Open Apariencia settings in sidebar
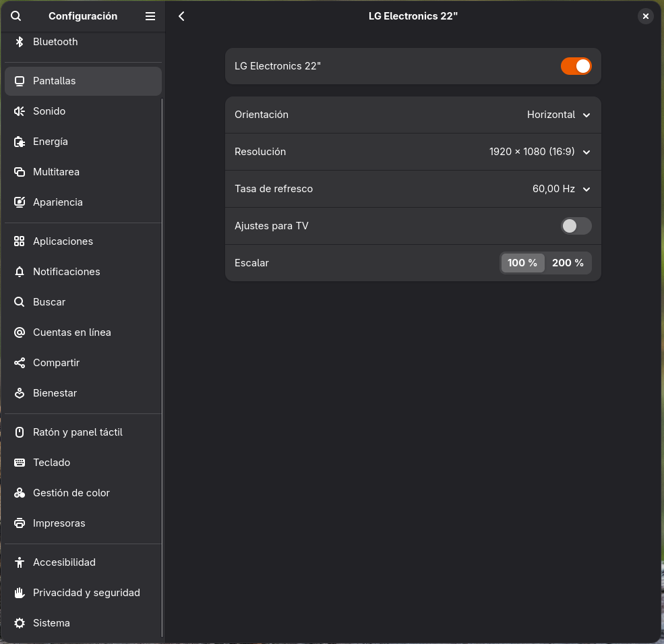The height and width of the screenshot is (644, 664). pyautogui.click(x=58, y=202)
